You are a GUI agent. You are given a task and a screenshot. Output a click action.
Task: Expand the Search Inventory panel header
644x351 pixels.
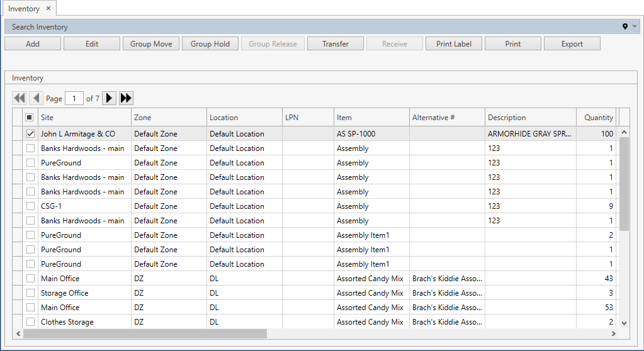point(40,27)
